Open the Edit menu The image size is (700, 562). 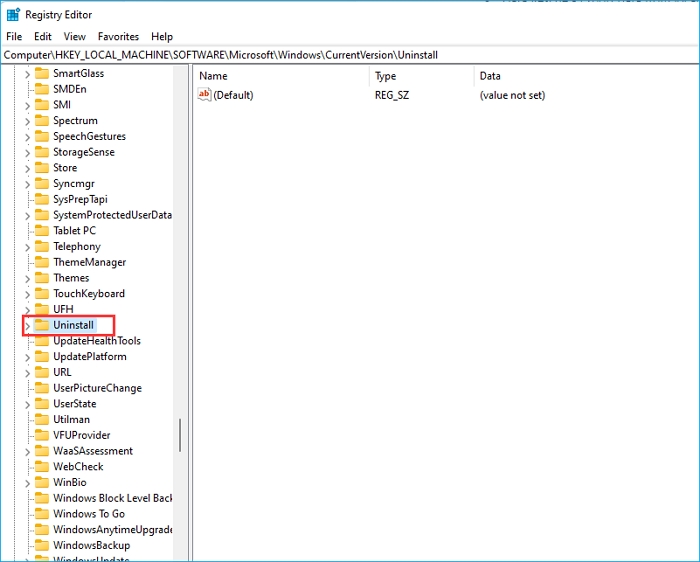(42, 37)
